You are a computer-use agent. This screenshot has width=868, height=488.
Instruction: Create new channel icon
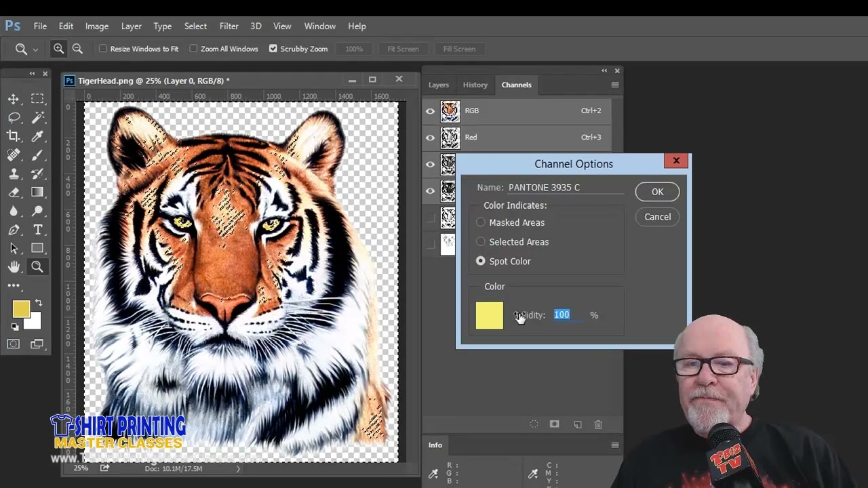coord(577,424)
